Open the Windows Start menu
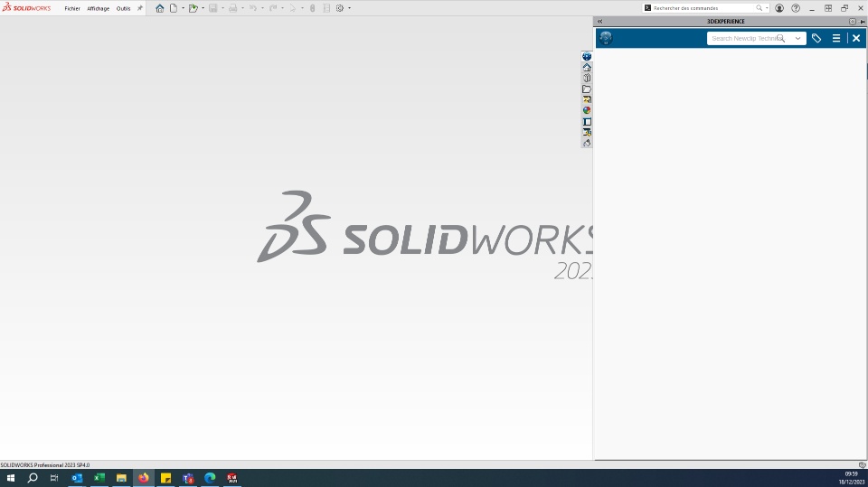 point(11,478)
